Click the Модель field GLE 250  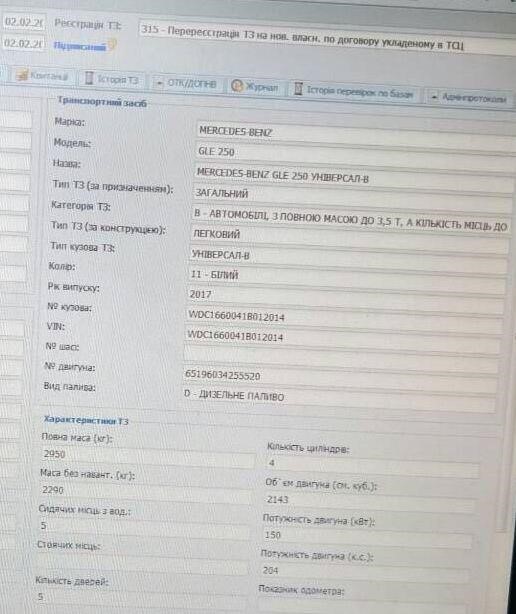click(x=355, y=154)
